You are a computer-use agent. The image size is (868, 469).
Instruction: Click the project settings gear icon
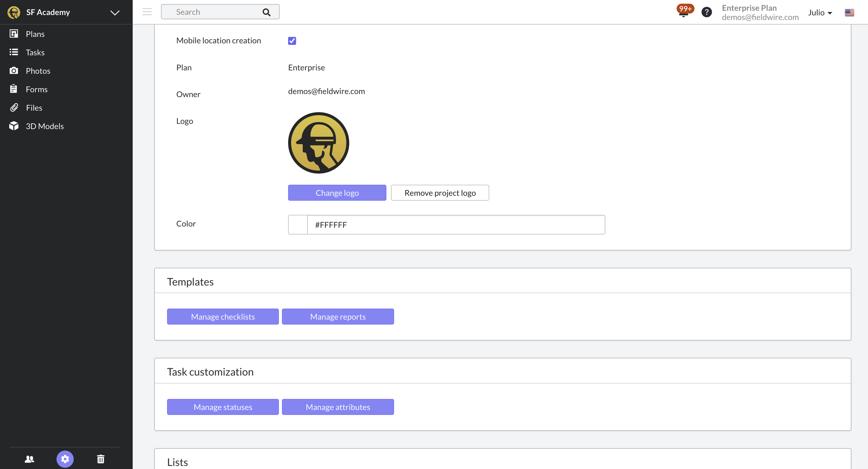pos(65,459)
